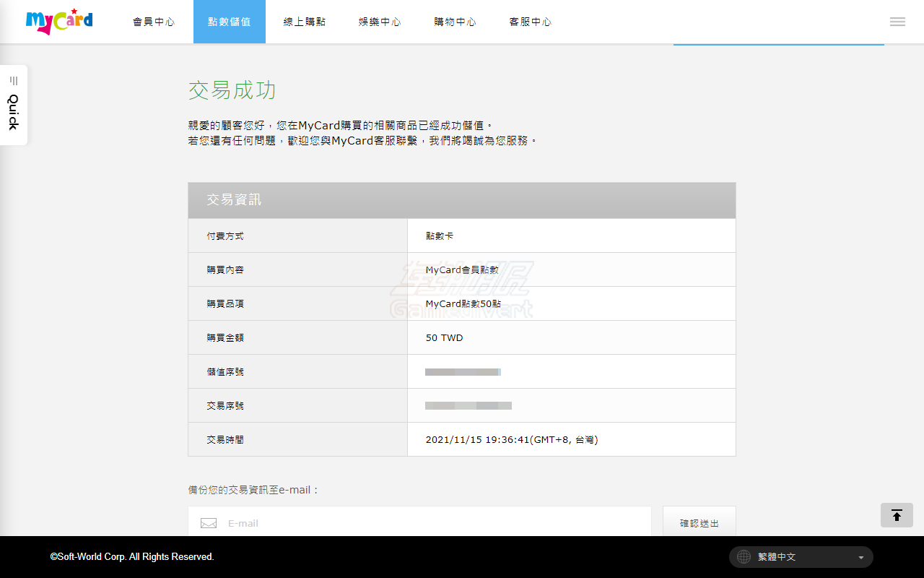Open the Quick side panel

[14, 105]
